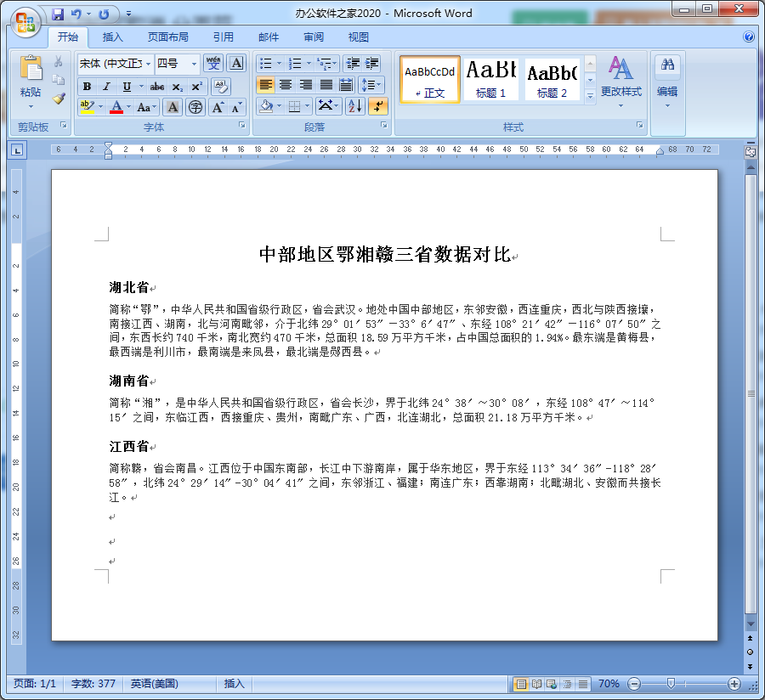Shrink font size
This screenshot has height=700, width=765.
click(236, 107)
